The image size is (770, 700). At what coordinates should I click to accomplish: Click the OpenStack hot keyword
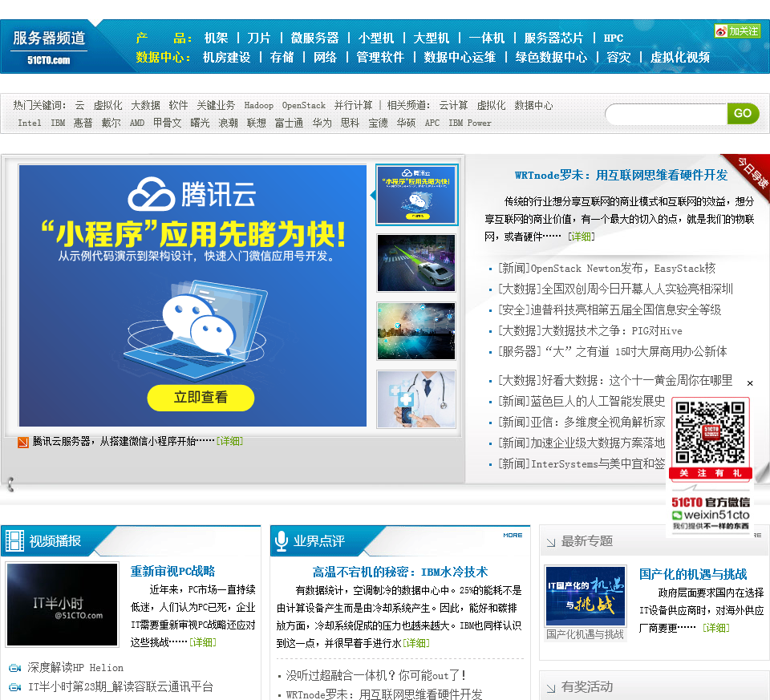(304, 105)
